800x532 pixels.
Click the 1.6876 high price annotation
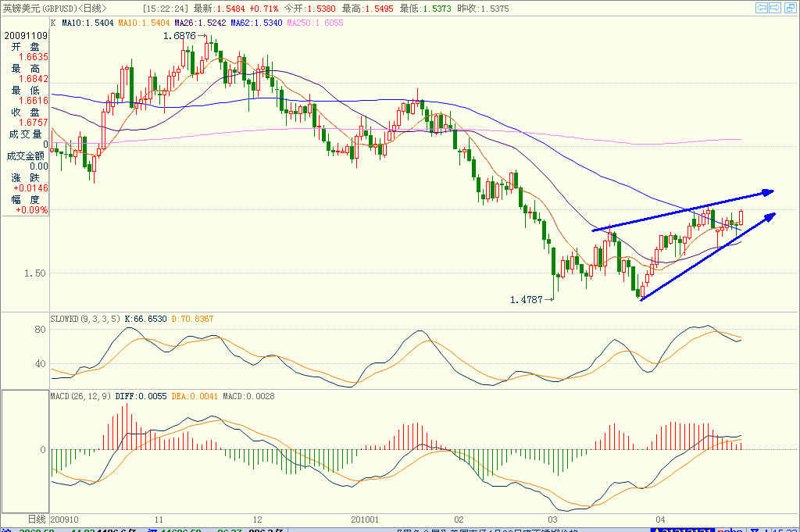click(x=179, y=35)
